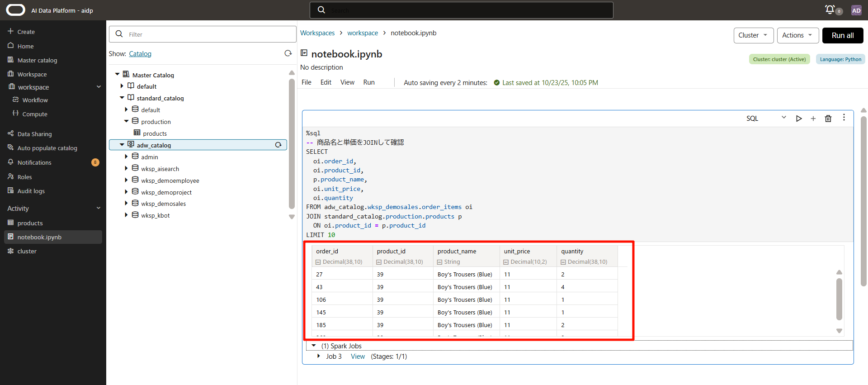Open the File menu
This screenshot has width=868, height=385.
point(307,82)
